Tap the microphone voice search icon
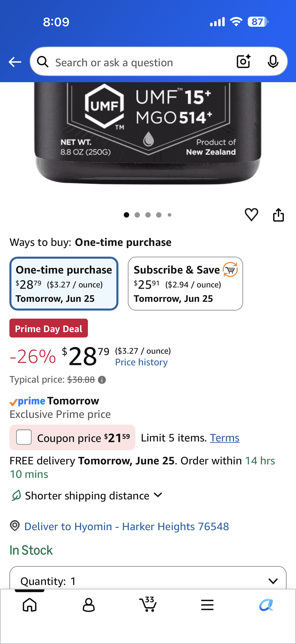296x644 pixels. (x=273, y=62)
